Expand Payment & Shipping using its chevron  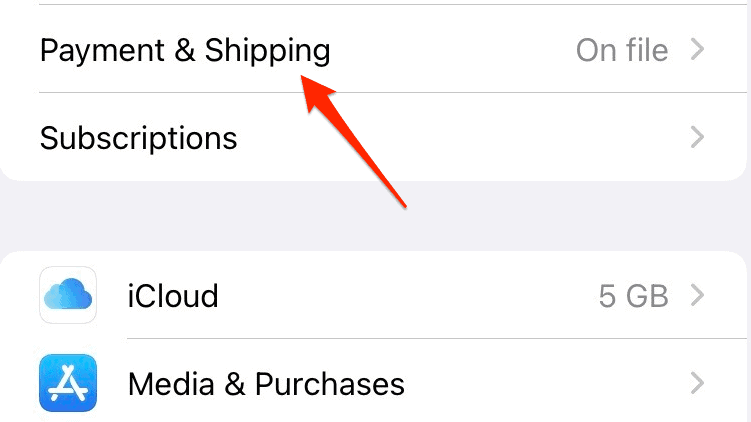(698, 49)
